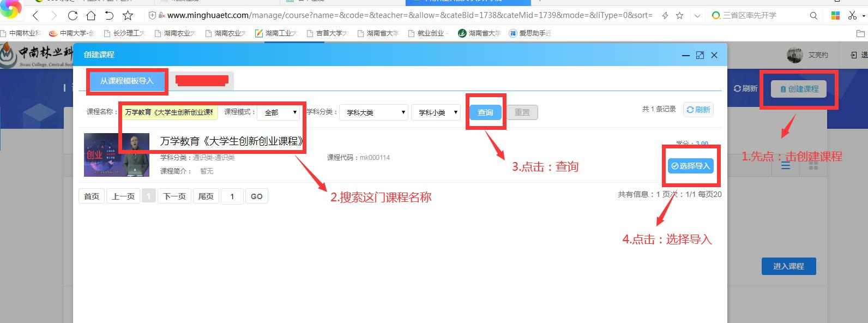
Task: Bookmark page with star icon left of address bar
Action: [128, 15]
